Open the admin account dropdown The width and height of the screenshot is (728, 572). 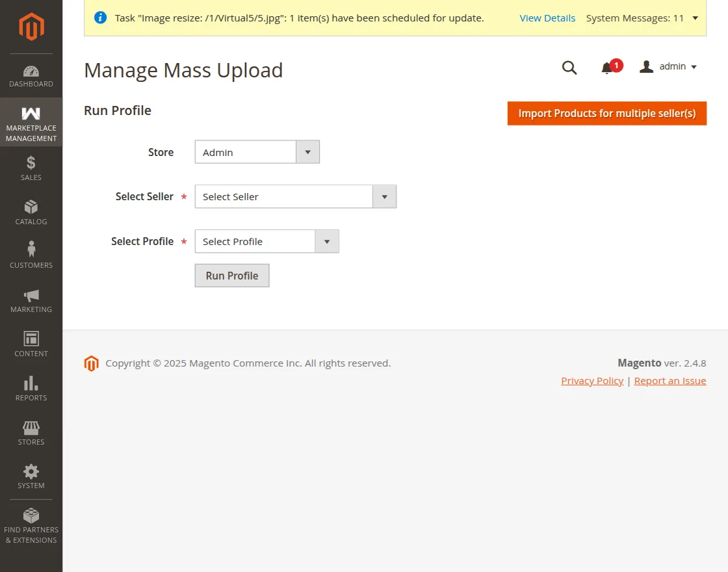[669, 66]
